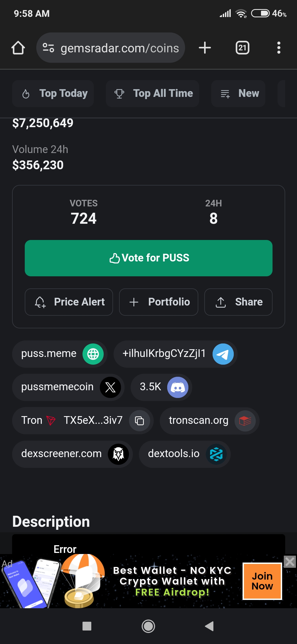
Task: Open the pussmemecoin X profile icon
Action: [110, 387]
